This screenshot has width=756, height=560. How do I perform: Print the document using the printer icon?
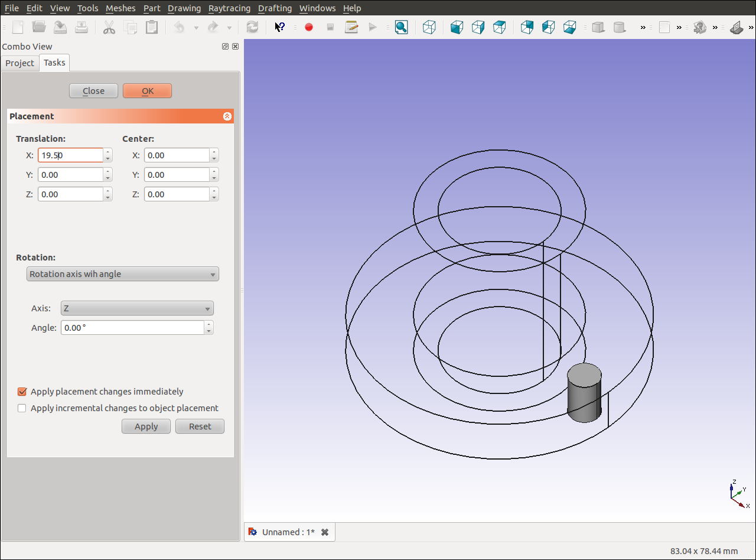[81, 27]
